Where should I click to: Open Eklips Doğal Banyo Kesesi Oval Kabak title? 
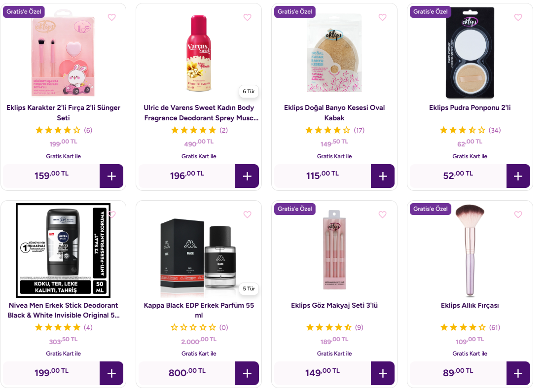coord(334,112)
